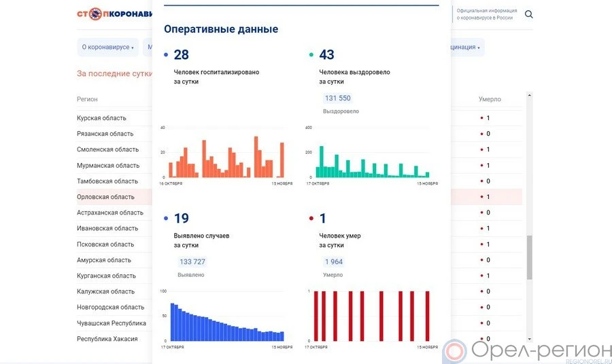Select Орловская область row
Image resolution: width=612 pixels, height=364 pixels.
coord(106,197)
